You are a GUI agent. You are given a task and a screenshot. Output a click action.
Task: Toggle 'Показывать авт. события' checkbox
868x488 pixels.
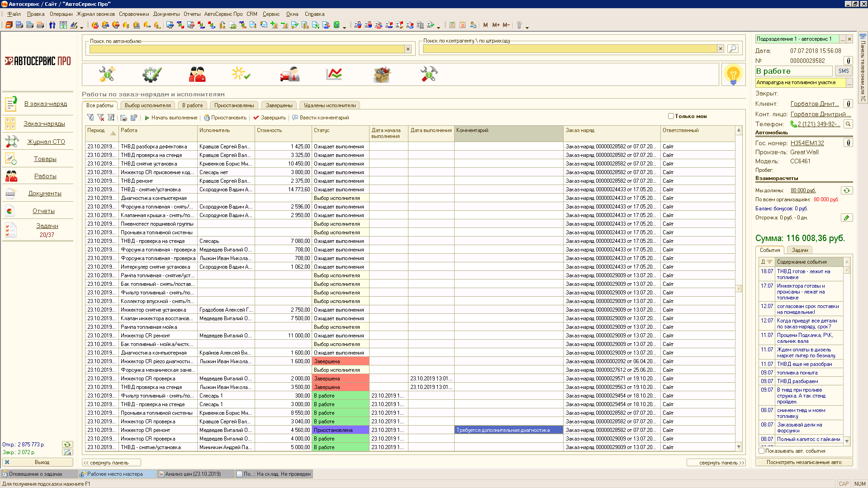(762, 451)
